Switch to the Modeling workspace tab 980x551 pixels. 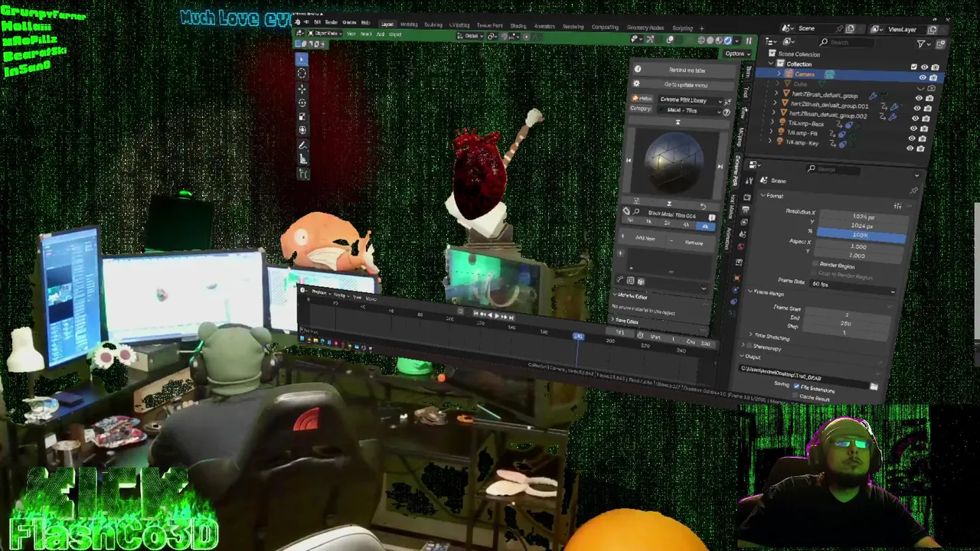409,24
